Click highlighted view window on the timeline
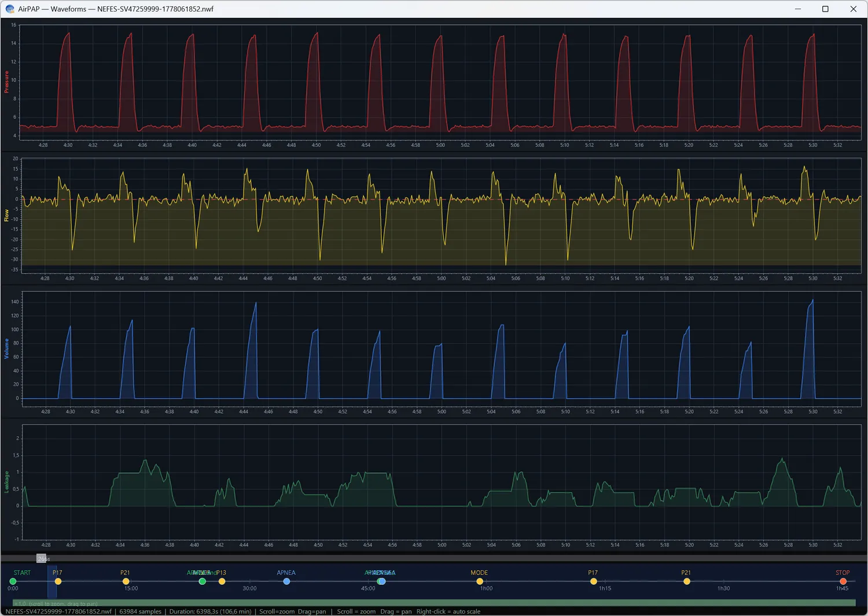The image size is (868, 616). (52, 582)
